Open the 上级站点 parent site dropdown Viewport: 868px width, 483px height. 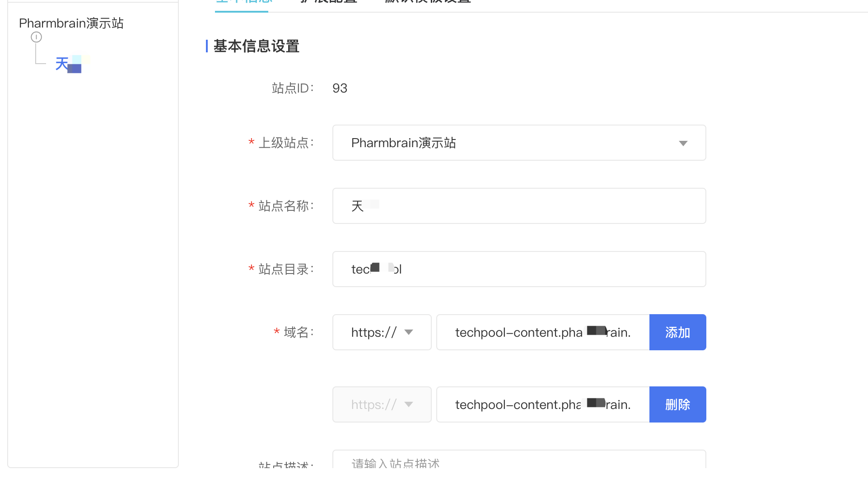[x=519, y=143]
